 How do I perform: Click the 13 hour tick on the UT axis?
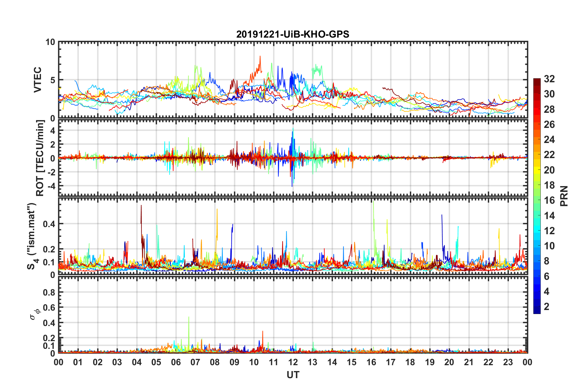pos(312,362)
